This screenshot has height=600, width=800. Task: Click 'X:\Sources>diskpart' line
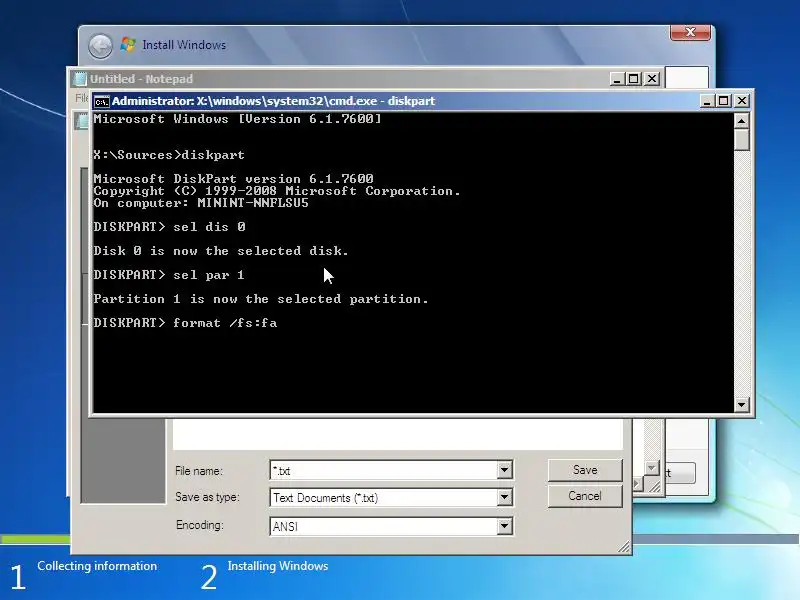point(169,155)
